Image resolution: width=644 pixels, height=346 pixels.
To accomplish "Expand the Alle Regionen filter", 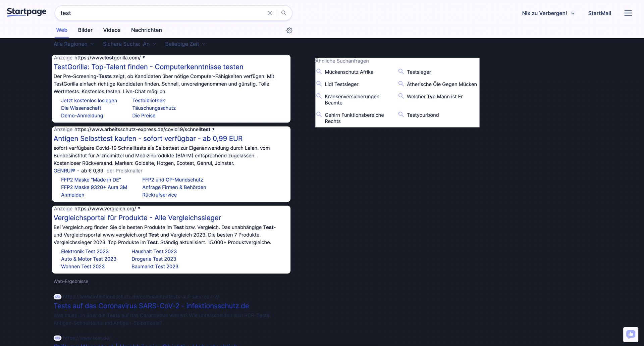I will pyautogui.click(x=73, y=44).
